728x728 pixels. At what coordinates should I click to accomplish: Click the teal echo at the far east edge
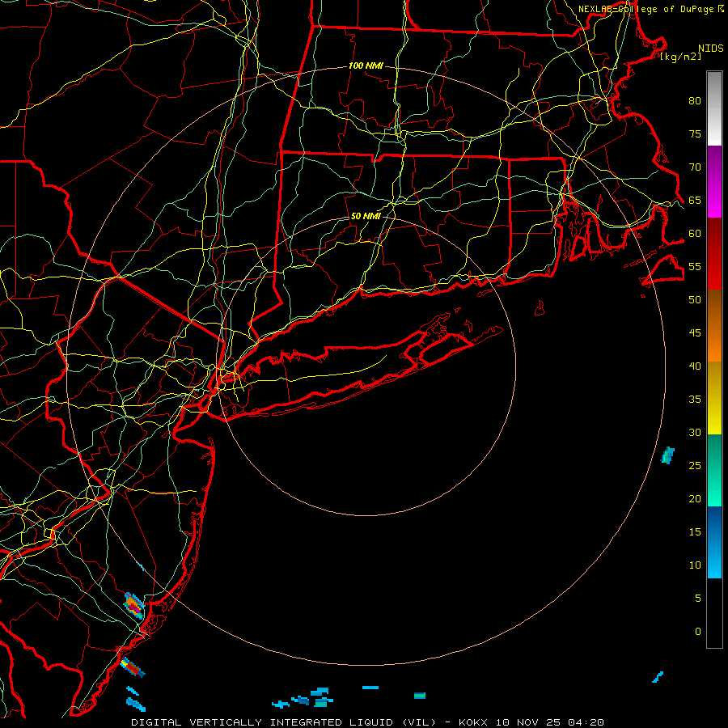coord(667,455)
